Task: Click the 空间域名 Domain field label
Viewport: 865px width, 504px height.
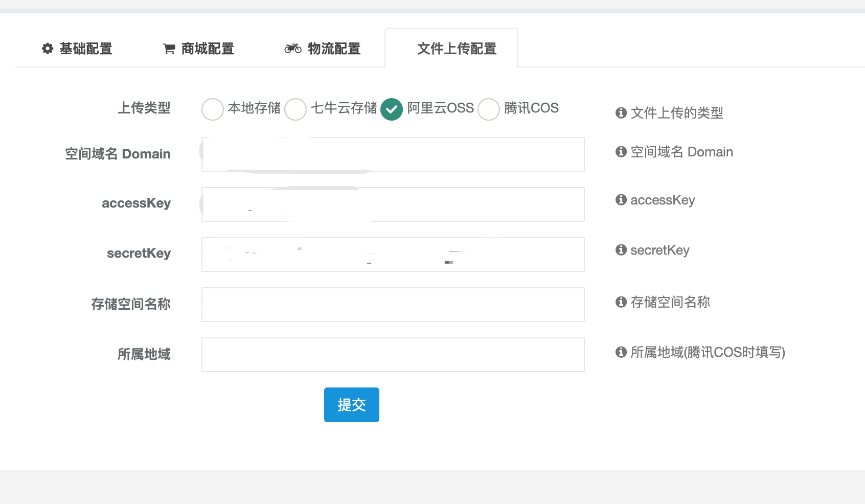Action: coord(118,154)
